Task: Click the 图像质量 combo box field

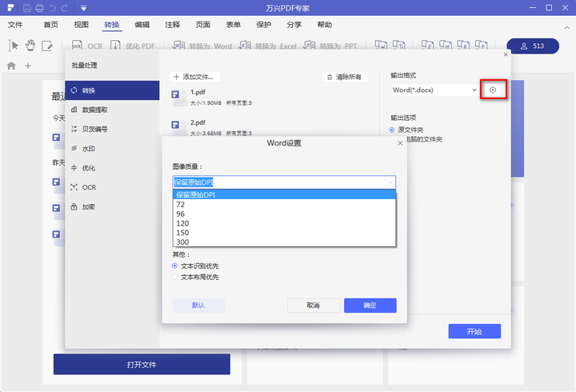Action: click(x=284, y=182)
